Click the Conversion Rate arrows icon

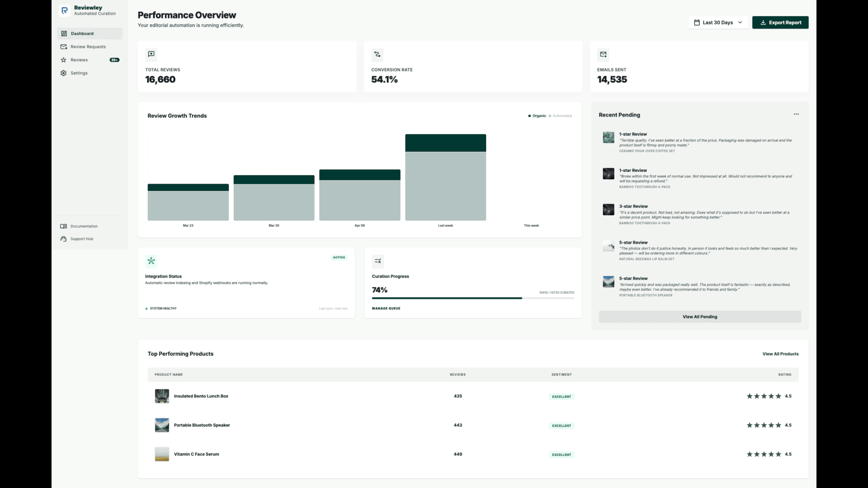(378, 54)
